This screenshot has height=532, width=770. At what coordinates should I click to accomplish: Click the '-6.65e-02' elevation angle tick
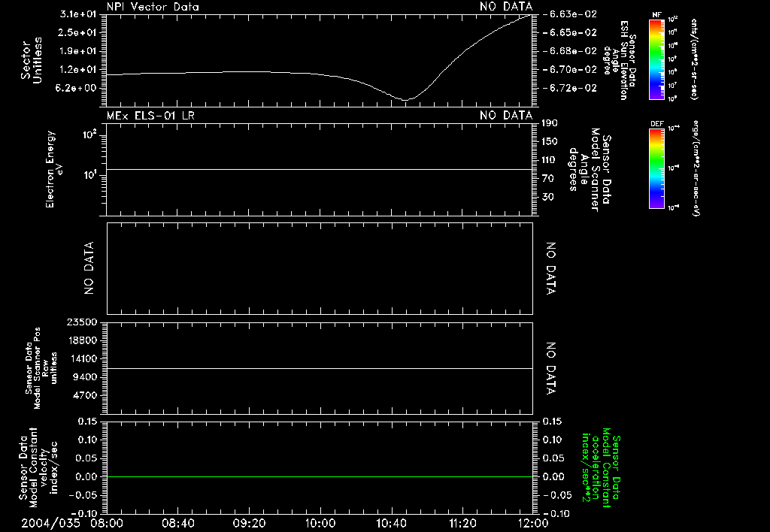[x=570, y=32]
